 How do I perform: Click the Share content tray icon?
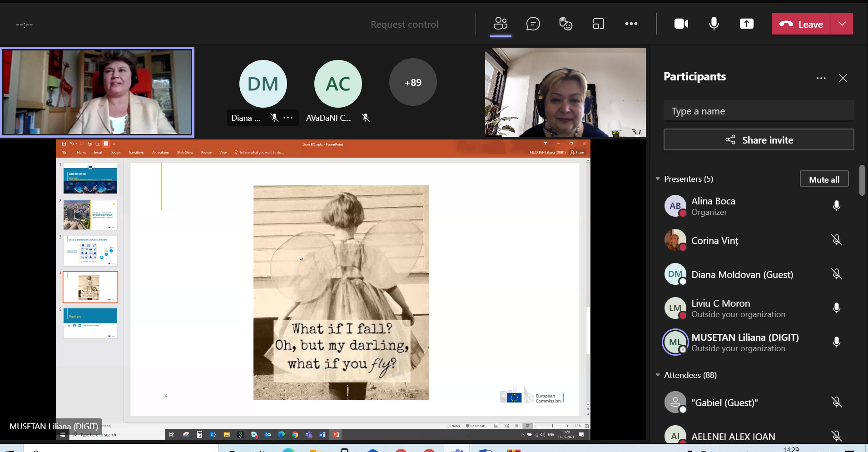pos(746,24)
